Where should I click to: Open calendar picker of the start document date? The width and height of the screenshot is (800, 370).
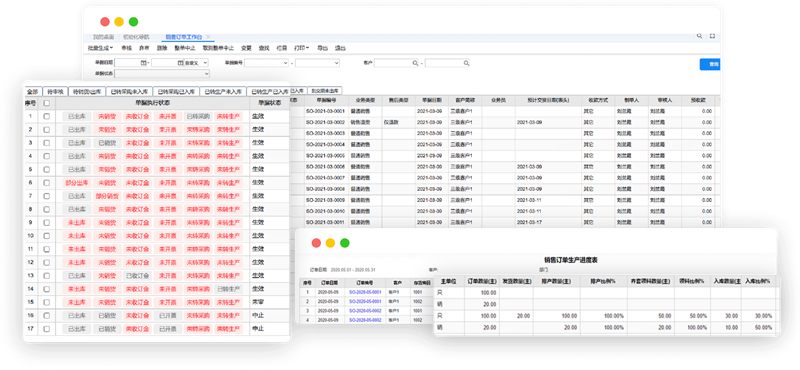[144, 63]
